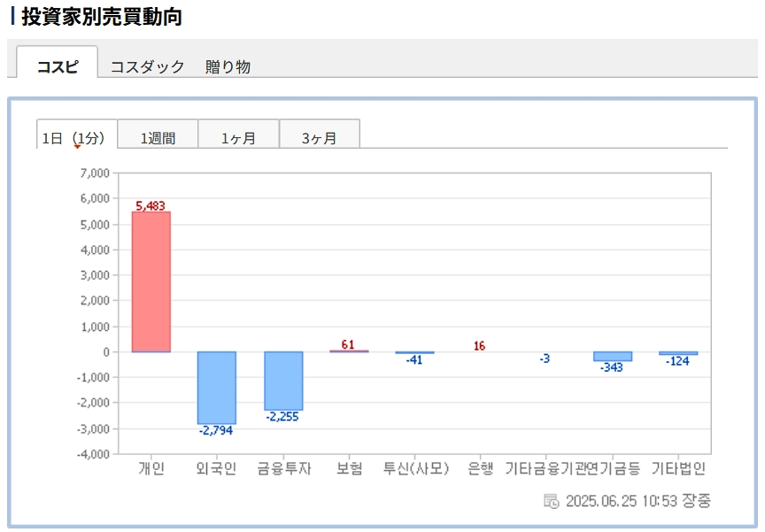This screenshot has width=765, height=532.
Task: Click the small 기타법인 bar
Action: tap(678, 353)
